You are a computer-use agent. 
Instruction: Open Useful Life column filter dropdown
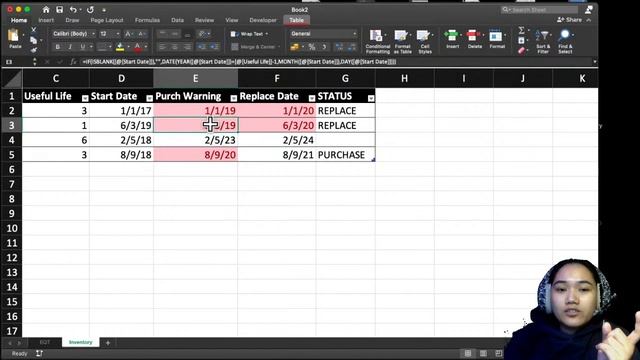(85, 98)
